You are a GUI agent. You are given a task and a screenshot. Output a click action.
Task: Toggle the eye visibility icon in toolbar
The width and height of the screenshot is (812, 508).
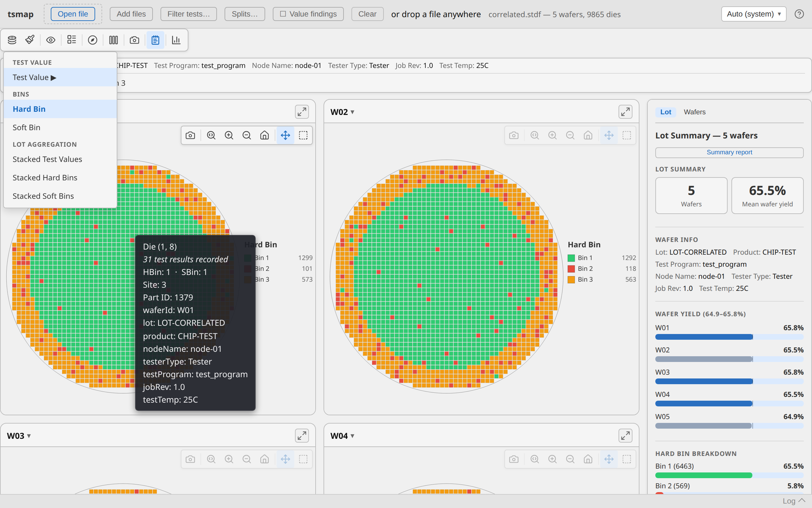click(51, 40)
